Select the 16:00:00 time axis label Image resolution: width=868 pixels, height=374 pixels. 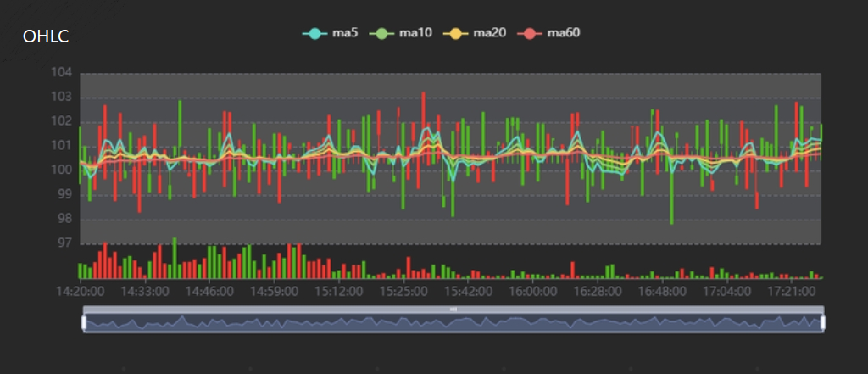(x=532, y=291)
